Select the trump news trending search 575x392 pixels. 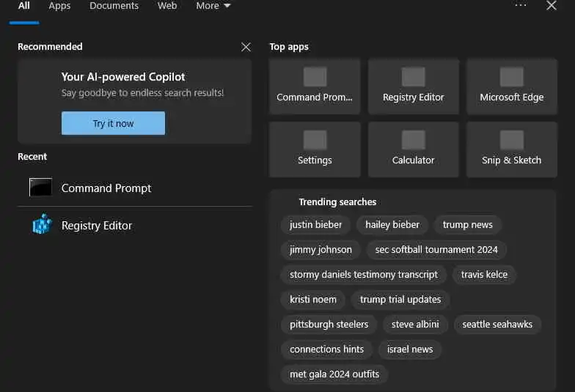click(x=467, y=225)
